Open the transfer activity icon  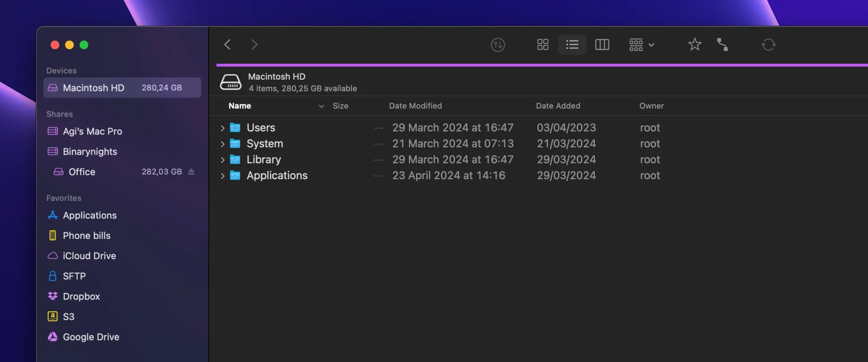pyautogui.click(x=498, y=45)
